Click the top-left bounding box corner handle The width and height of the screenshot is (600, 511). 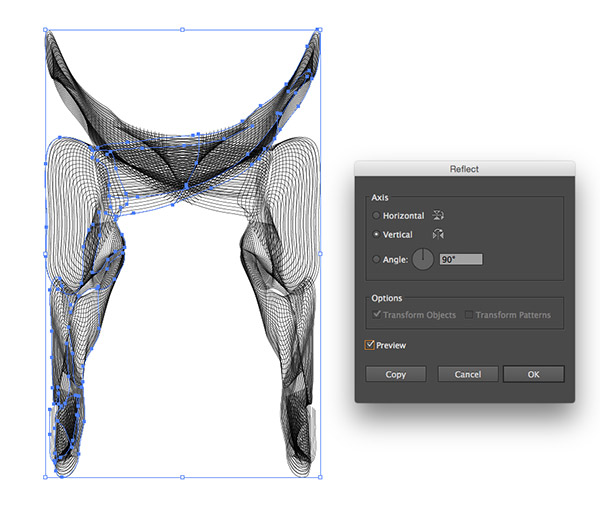[46, 30]
